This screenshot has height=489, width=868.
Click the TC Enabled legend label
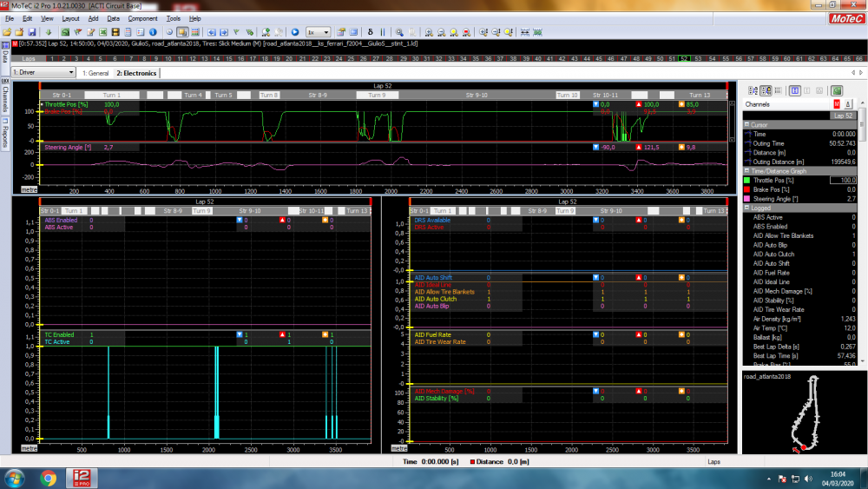point(59,334)
